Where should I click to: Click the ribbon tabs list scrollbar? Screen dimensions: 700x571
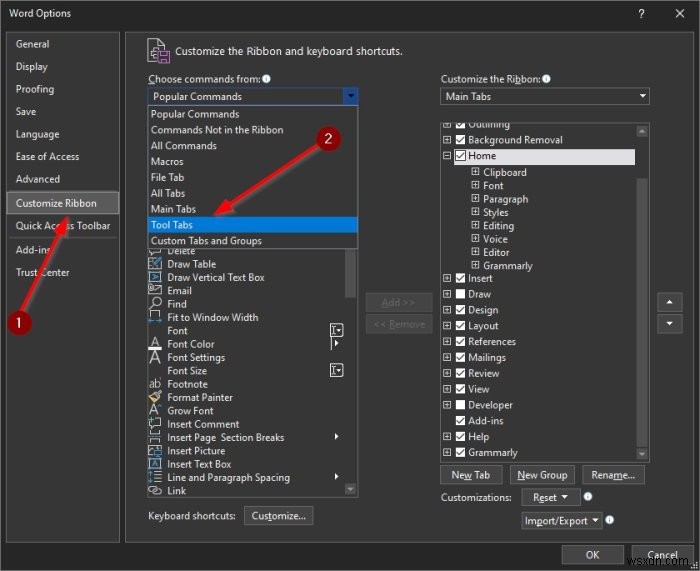coord(643,300)
